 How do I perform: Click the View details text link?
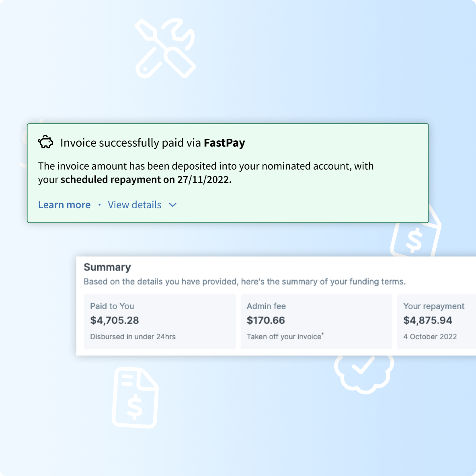[134, 205]
